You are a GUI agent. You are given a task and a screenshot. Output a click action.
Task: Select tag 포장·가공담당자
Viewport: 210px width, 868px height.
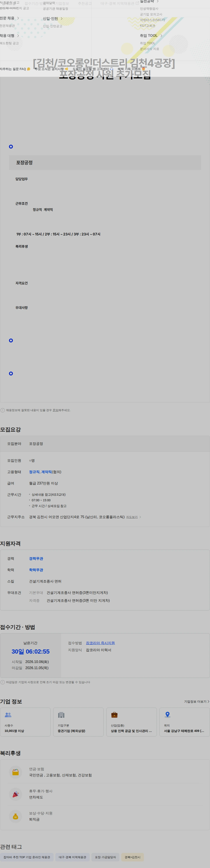(105, 857)
